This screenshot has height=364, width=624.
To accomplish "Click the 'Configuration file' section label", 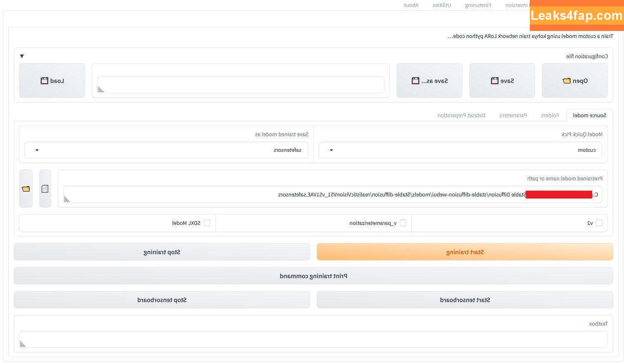I will pyautogui.click(x=587, y=56).
